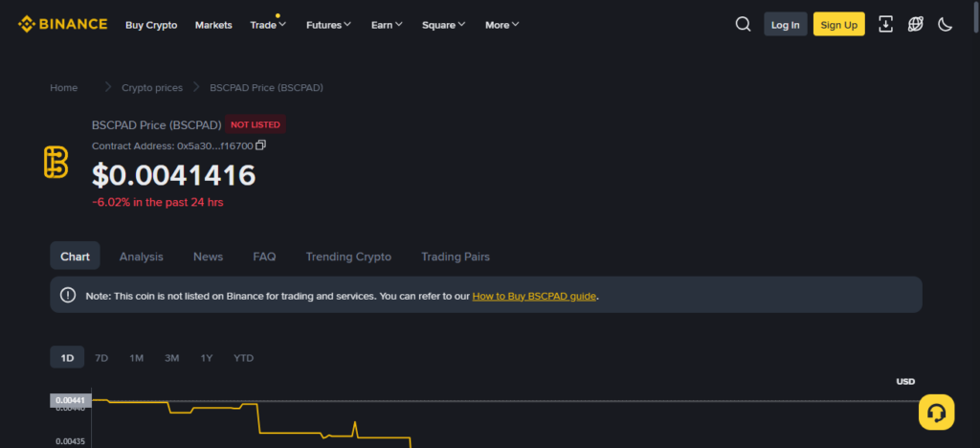Image resolution: width=980 pixels, height=448 pixels.
Task: Select the YTD chart range
Action: [x=243, y=358]
